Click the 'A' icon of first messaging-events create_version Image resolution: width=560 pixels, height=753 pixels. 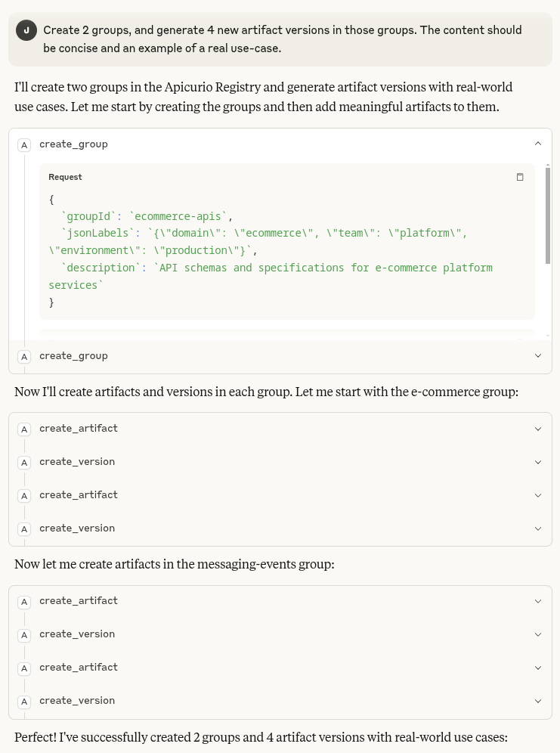[24, 635]
